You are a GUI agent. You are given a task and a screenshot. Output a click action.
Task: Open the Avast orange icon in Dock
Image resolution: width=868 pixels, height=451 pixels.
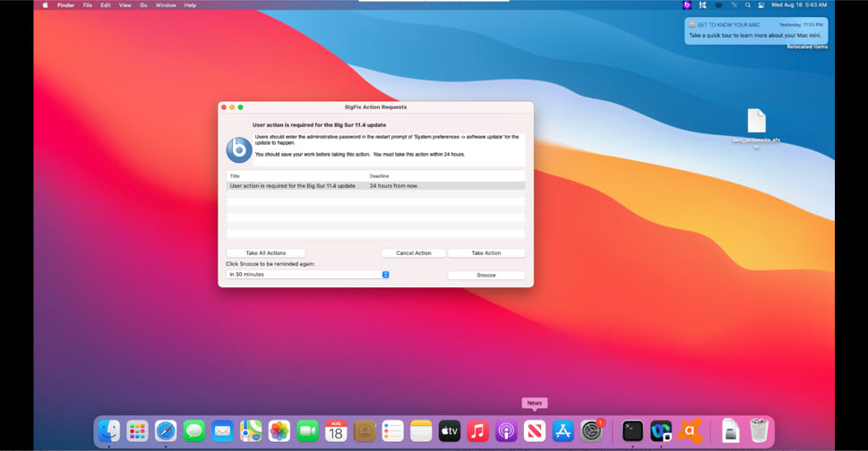[x=690, y=431]
